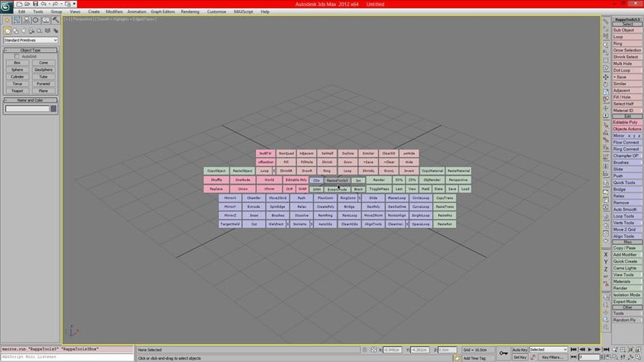Open the Utilities hammer panel tab
Screen dimensions: 644x362
(x=55, y=19)
